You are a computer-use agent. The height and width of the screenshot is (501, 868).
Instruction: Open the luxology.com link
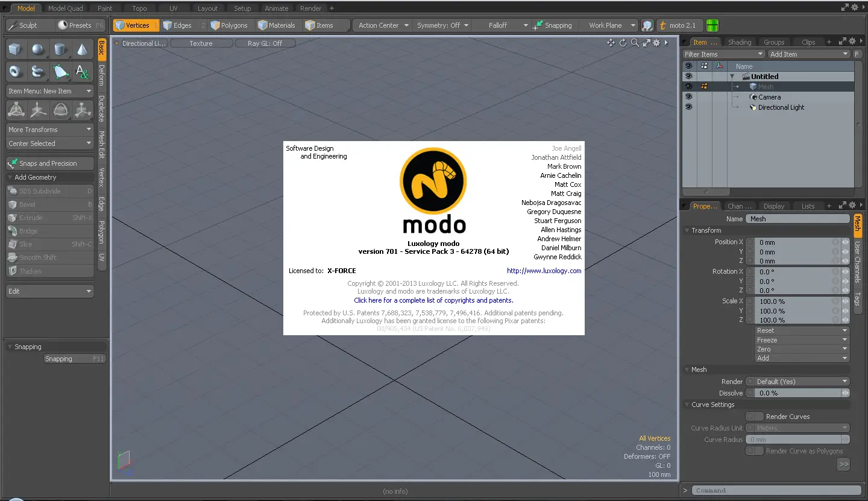(544, 271)
